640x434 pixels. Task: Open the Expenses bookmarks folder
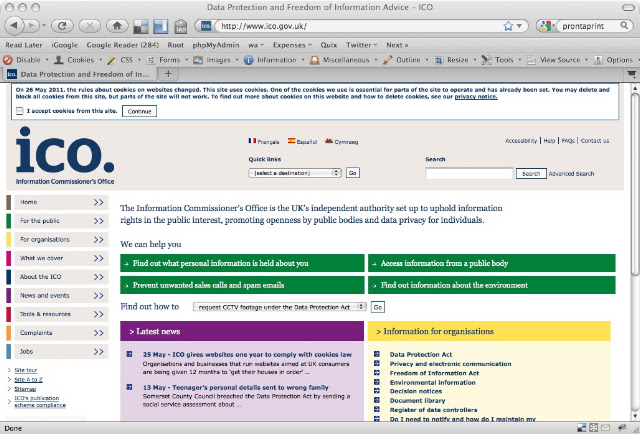tap(292, 45)
